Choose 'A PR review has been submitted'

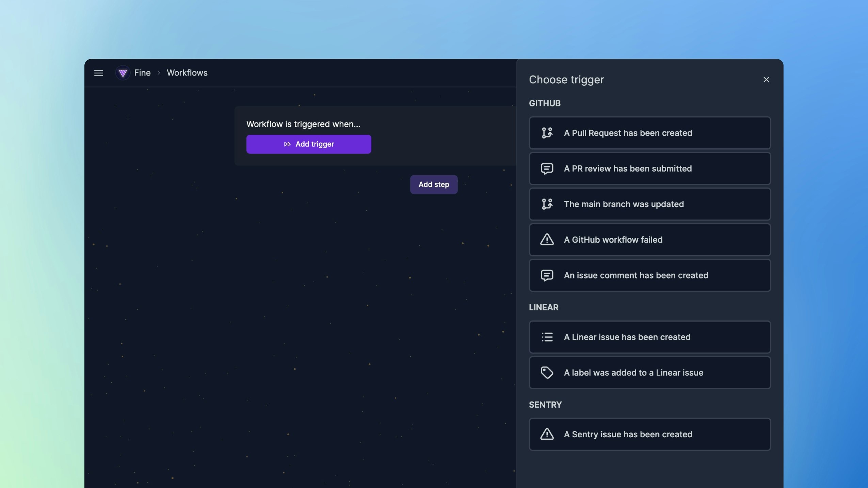tap(649, 168)
